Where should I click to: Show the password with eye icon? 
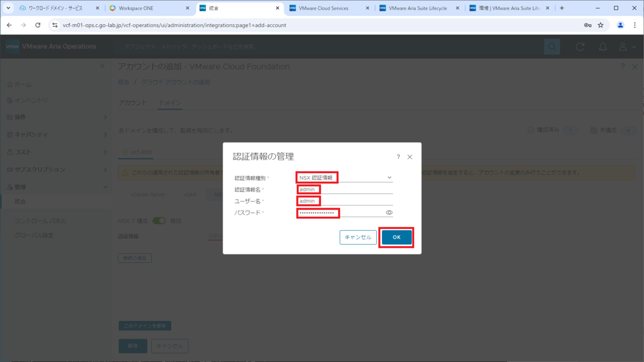click(x=390, y=213)
